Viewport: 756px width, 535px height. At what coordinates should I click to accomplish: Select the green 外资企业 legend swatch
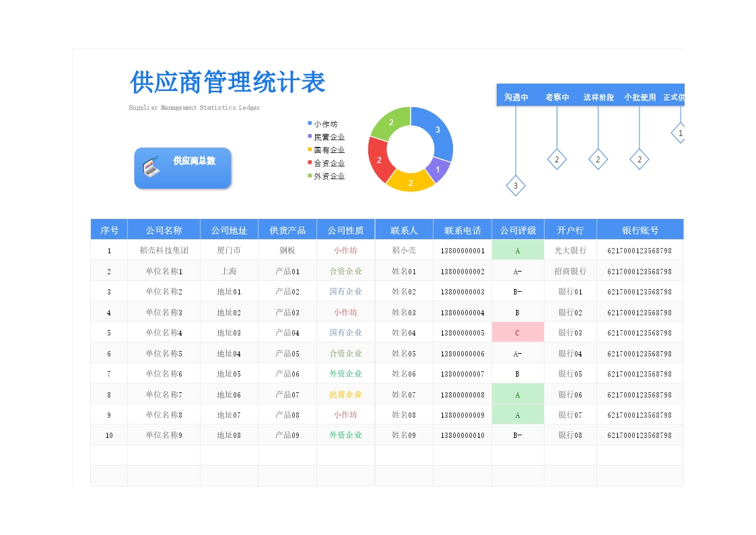[310, 176]
